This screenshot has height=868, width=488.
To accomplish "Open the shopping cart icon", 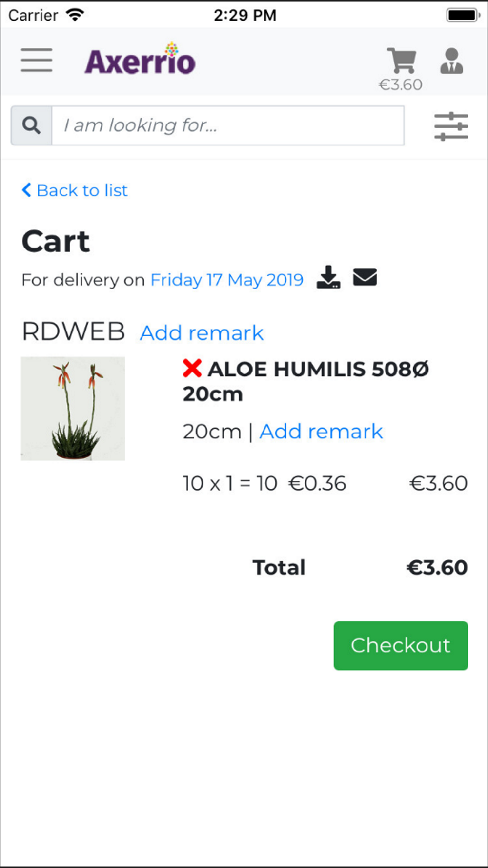I will (x=402, y=61).
